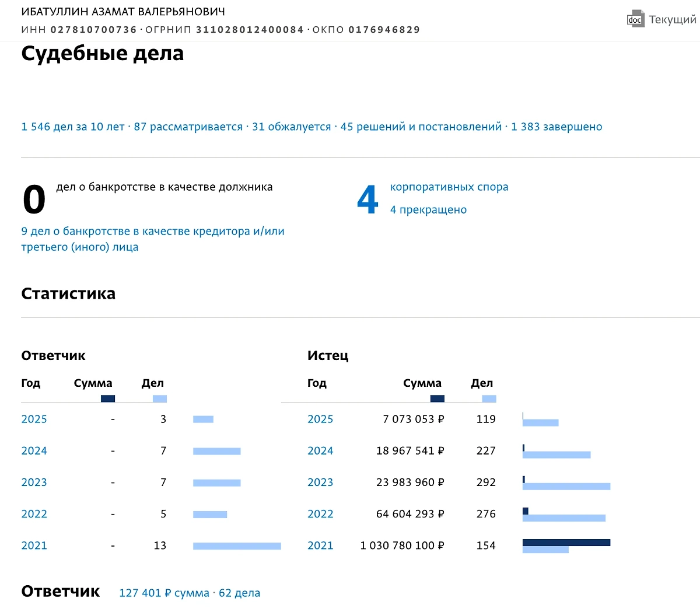This screenshot has height=612, width=700.
Task: Open the Текущий document link
Action: coord(672,20)
